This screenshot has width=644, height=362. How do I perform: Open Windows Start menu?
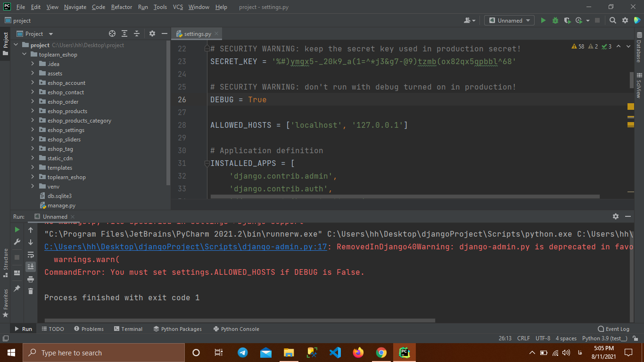point(11,353)
